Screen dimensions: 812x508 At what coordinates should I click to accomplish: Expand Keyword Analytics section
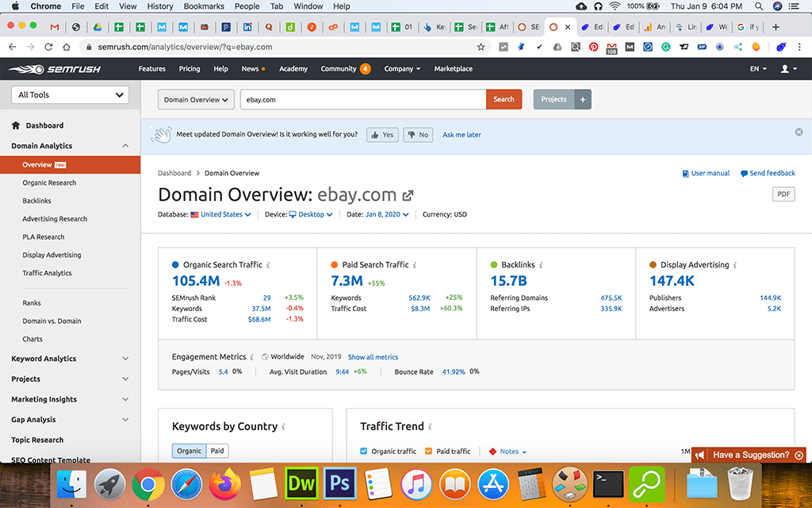click(x=70, y=359)
